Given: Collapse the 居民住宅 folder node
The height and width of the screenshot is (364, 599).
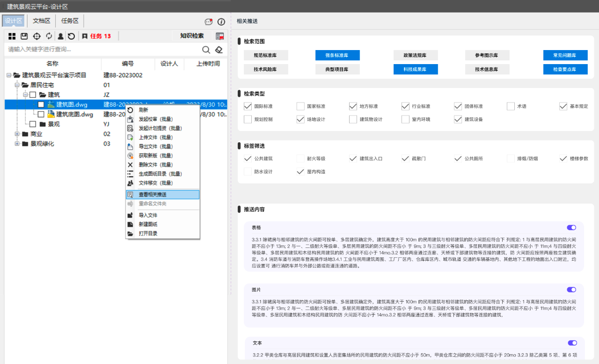Looking at the screenshot, I should point(17,85).
